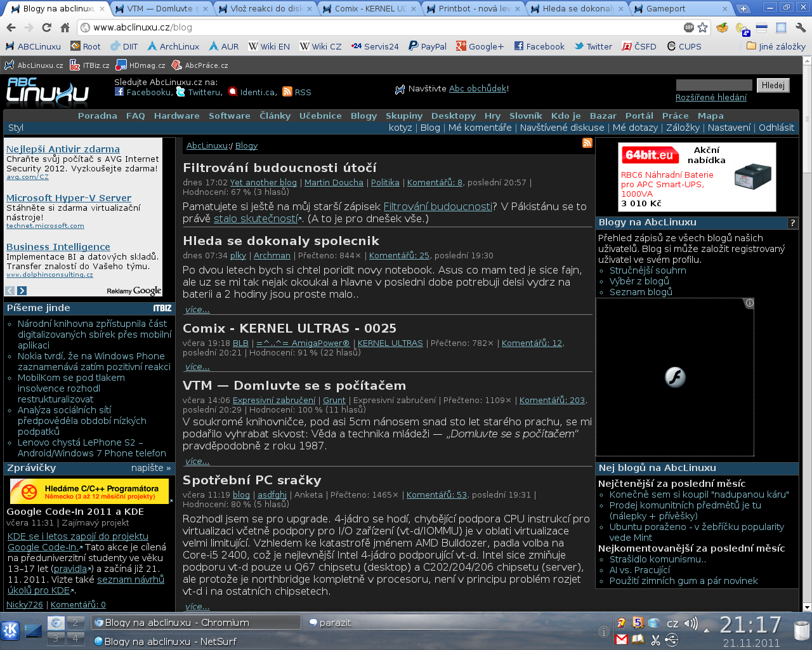812x650 pixels.
Task: Open the Trash icon in panel
Action: point(802,630)
